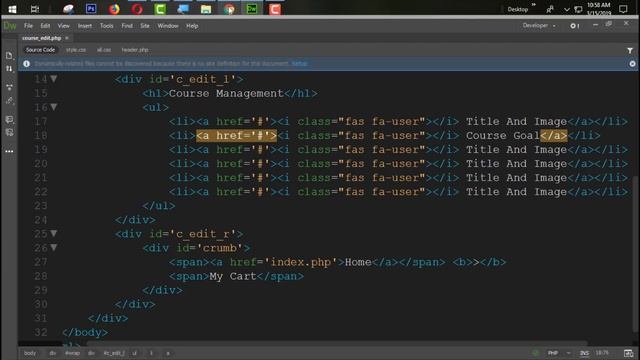
Task: Click the Dreamweaver Dw logo icon
Action: pyautogui.click(x=10, y=26)
